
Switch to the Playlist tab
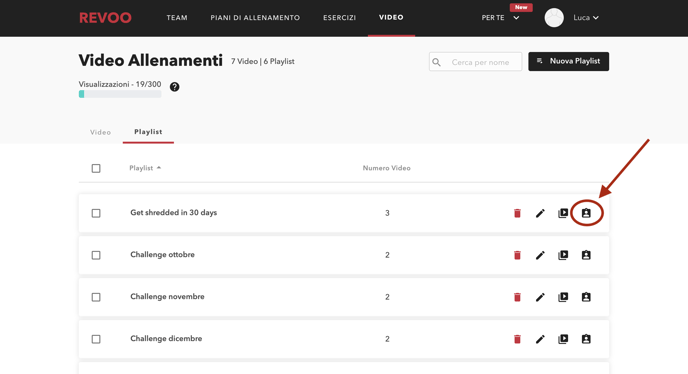[x=148, y=132]
